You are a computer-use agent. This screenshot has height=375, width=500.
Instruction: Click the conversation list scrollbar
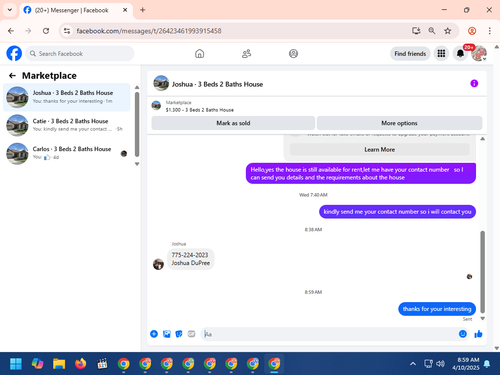tap(137, 124)
